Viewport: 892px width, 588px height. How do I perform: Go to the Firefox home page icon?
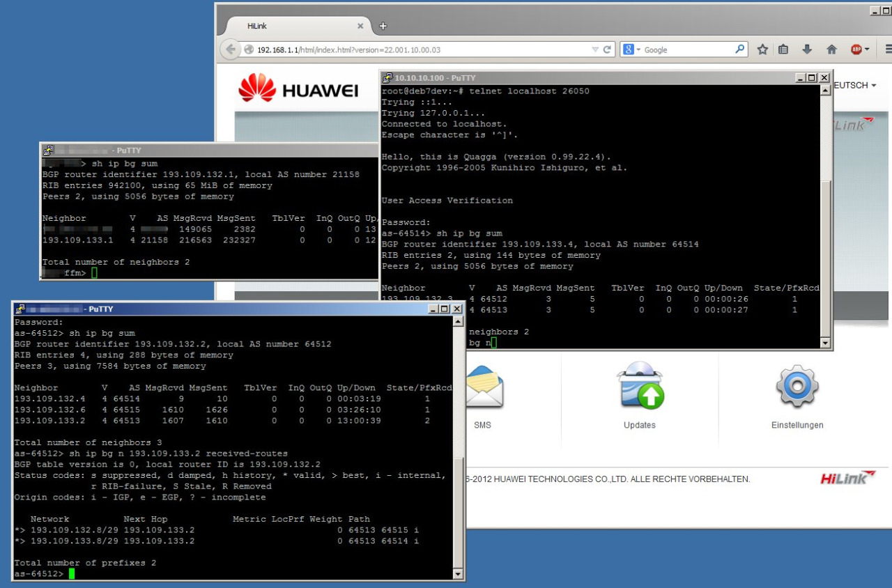pyautogui.click(x=831, y=49)
